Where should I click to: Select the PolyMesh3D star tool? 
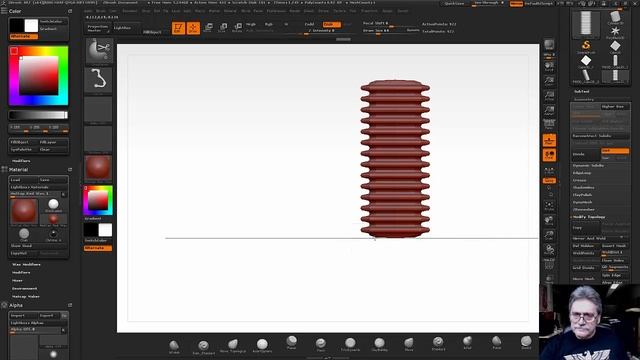point(615,32)
